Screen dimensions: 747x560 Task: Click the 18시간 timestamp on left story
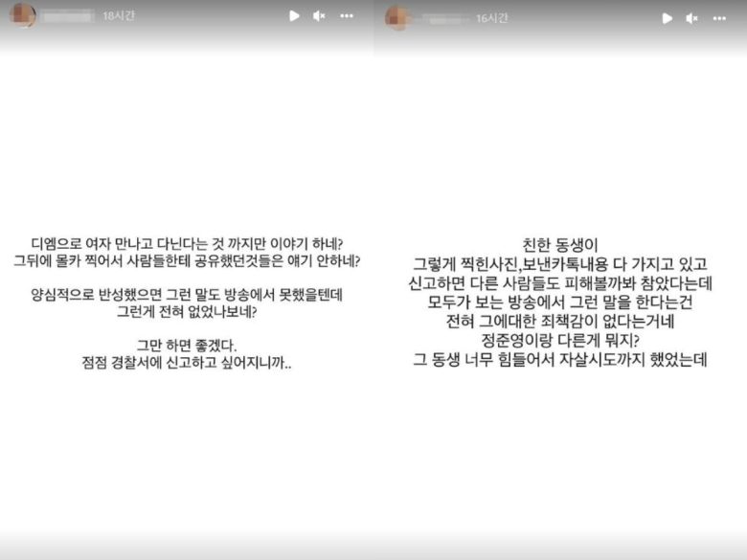click(117, 16)
